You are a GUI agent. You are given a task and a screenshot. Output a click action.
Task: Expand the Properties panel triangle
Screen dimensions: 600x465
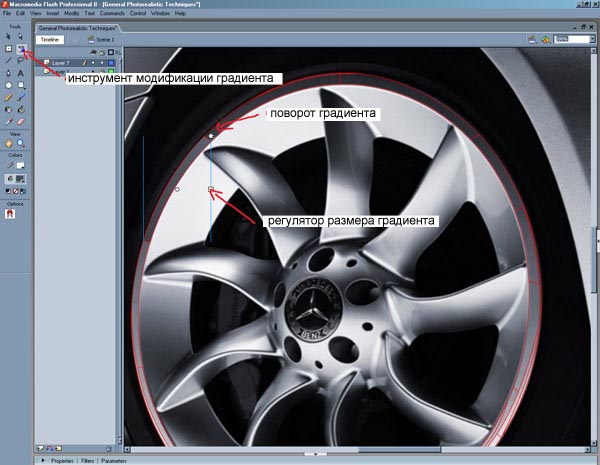[x=43, y=460]
